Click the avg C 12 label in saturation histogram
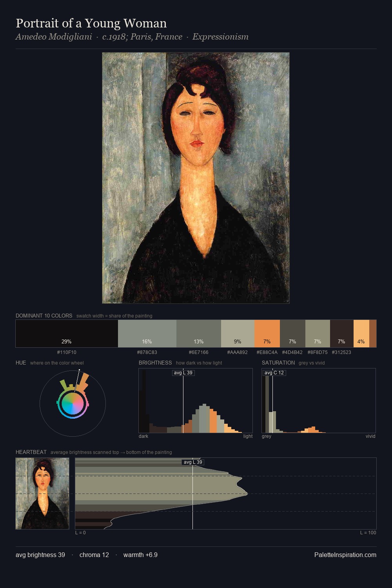 (x=274, y=373)
